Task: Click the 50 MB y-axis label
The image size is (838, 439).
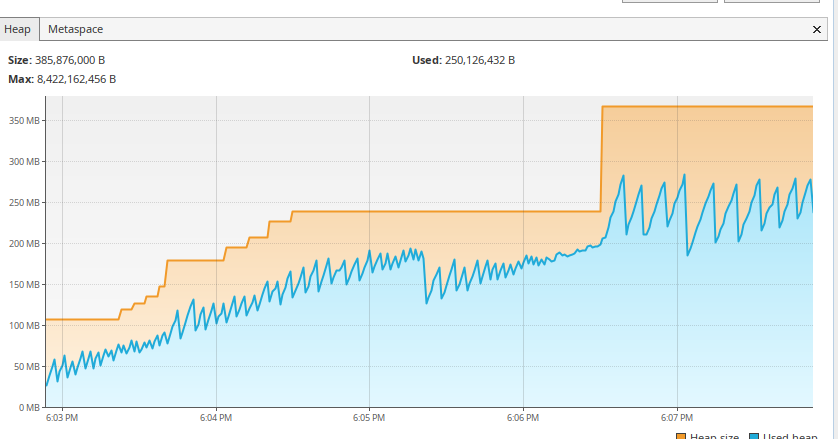Action: pyautogui.click(x=26, y=367)
